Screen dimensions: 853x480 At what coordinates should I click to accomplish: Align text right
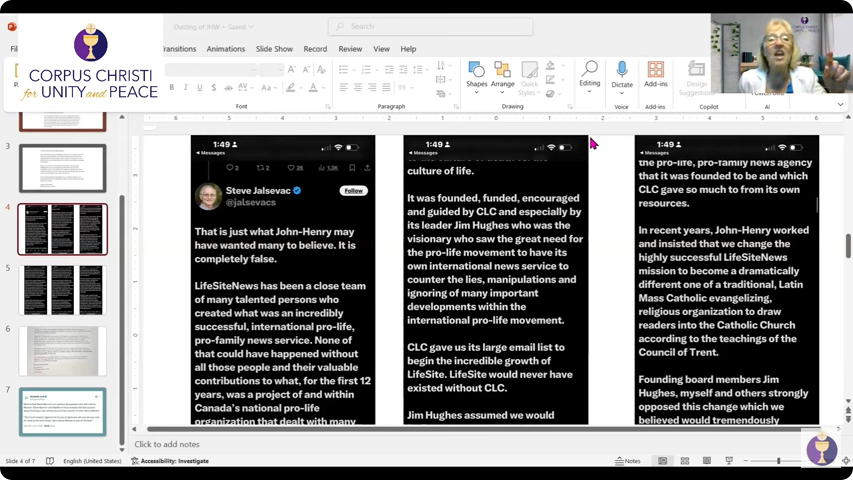pyautogui.click(x=372, y=87)
